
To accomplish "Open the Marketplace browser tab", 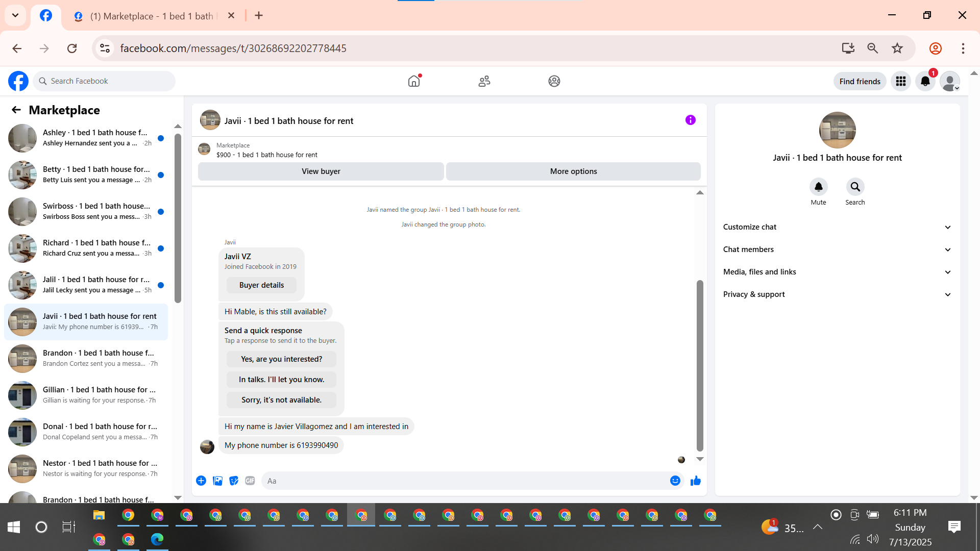I will pos(152,16).
